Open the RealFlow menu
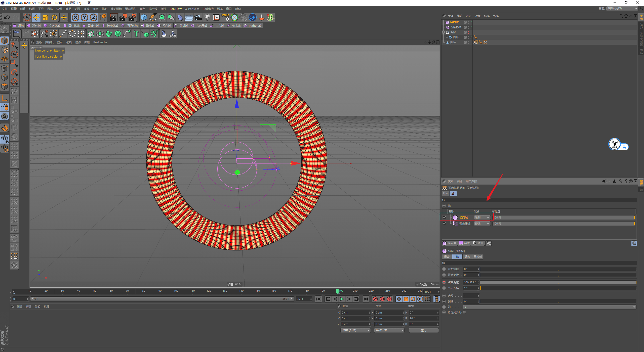Viewport: 644px width, 352px height. pyautogui.click(x=175, y=9)
